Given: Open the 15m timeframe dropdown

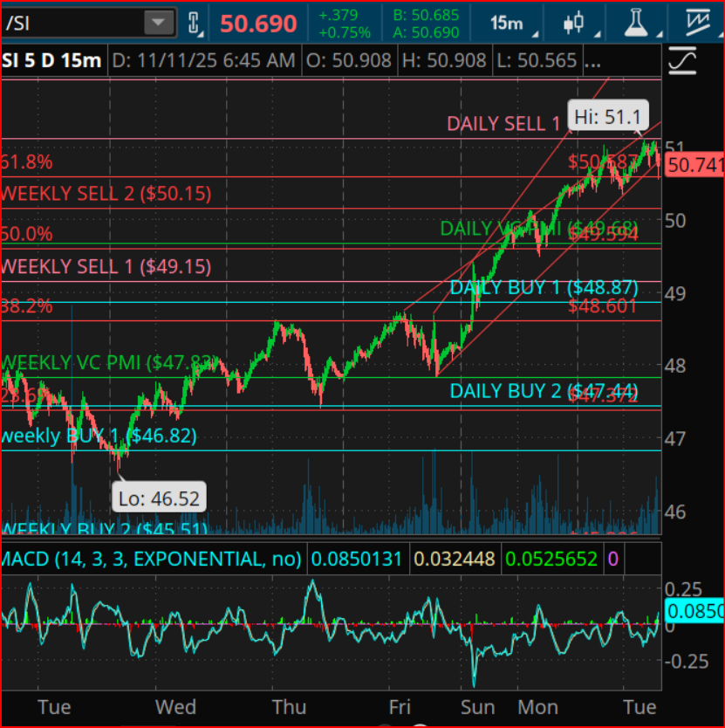Looking at the screenshot, I should [506, 22].
